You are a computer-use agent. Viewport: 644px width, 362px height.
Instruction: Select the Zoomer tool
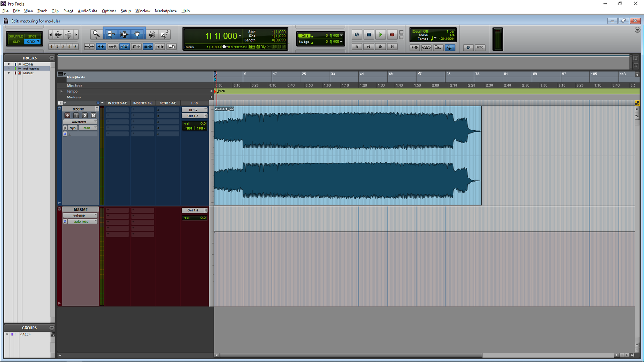pyautogui.click(x=96, y=34)
